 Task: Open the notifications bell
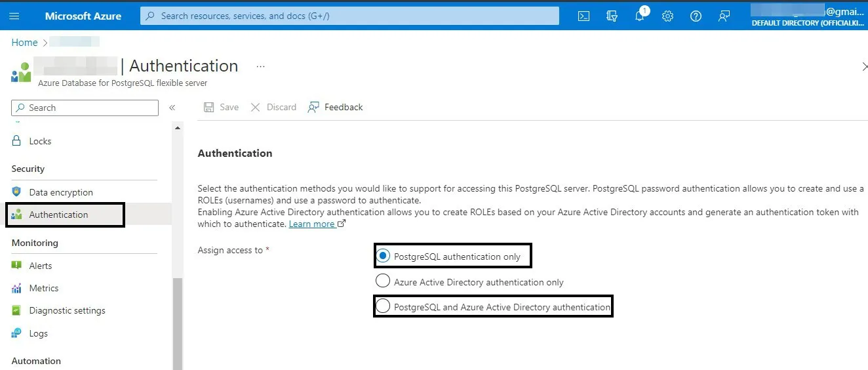pos(640,16)
